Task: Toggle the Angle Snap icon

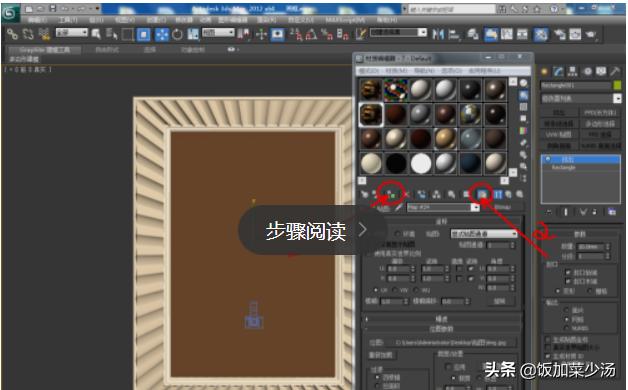Action: [x=311, y=34]
